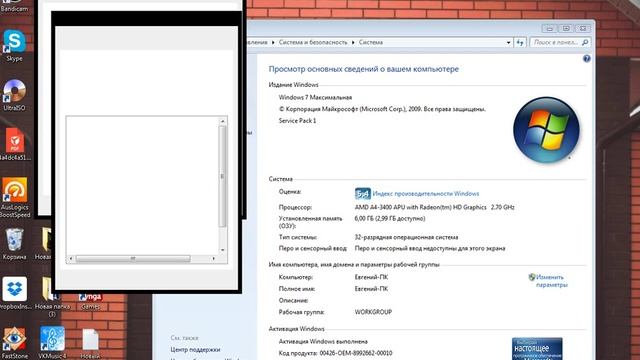Click the search magnifier icon in System window
This screenshot has width=640, height=360.
tap(585, 42)
